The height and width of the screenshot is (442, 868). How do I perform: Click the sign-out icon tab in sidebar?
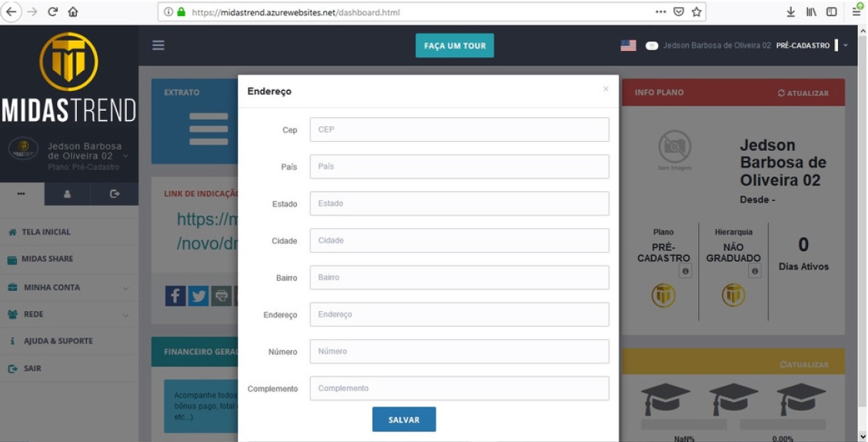click(115, 194)
